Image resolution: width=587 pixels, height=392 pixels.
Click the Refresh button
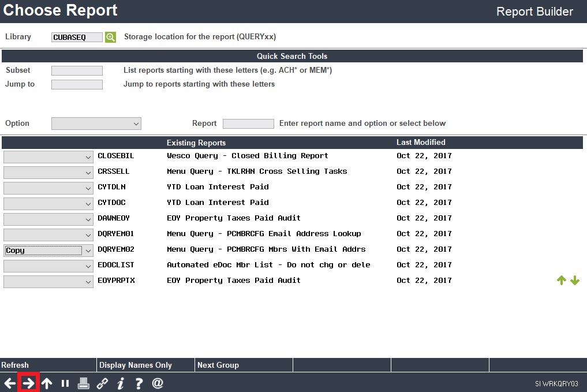pos(48,365)
